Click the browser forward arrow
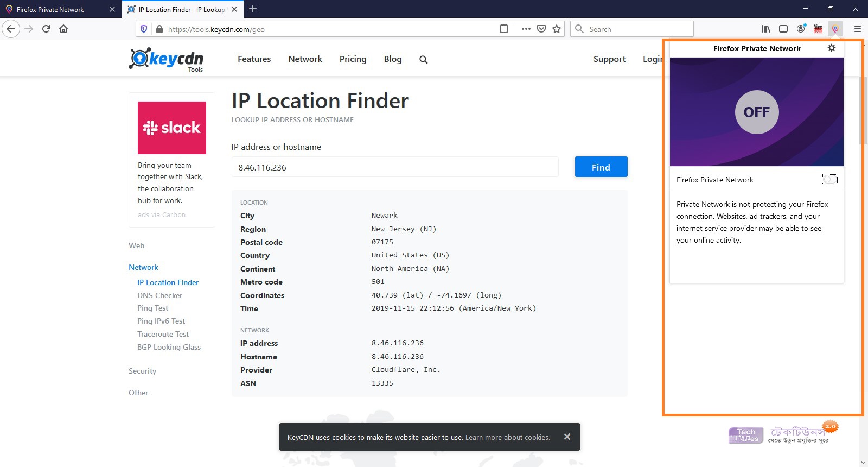Image resolution: width=868 pixels, height=467 pixels. 29,29
